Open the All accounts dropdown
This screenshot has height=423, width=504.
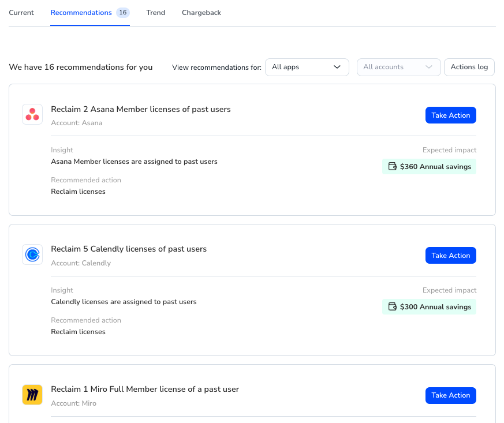(x=398, y=67)
